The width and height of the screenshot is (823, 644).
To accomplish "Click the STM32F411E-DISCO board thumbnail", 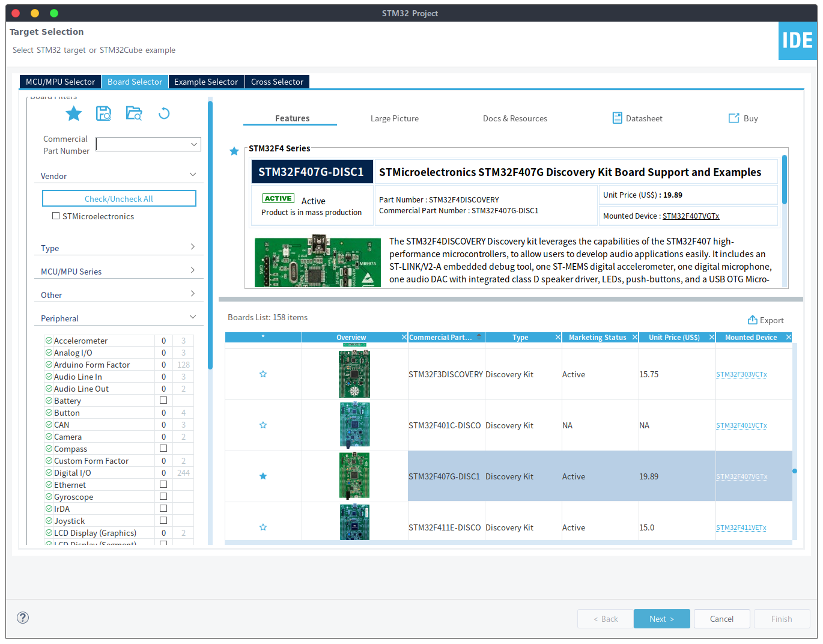I will pos(354,522).
